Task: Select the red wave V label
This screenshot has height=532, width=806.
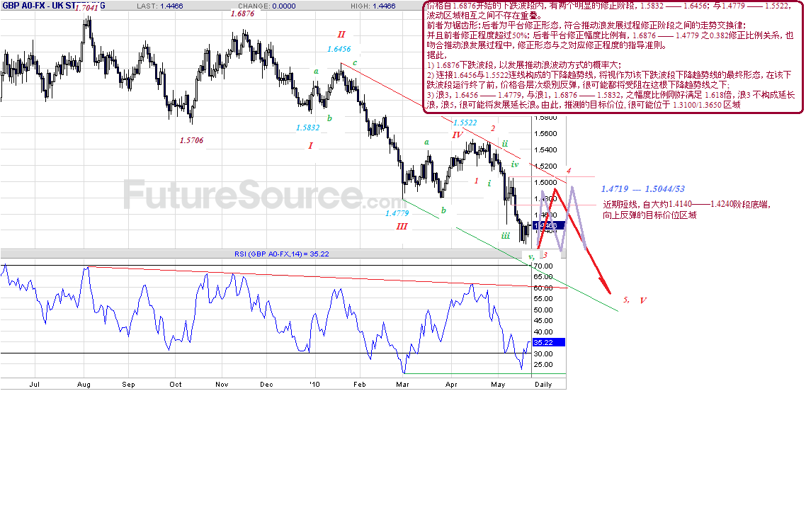Action: tap(643, 300)
